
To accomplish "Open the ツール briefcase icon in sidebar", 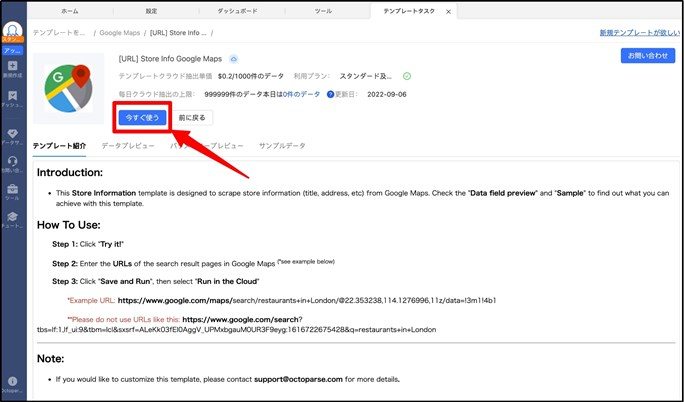I will [x=13, y=189].
